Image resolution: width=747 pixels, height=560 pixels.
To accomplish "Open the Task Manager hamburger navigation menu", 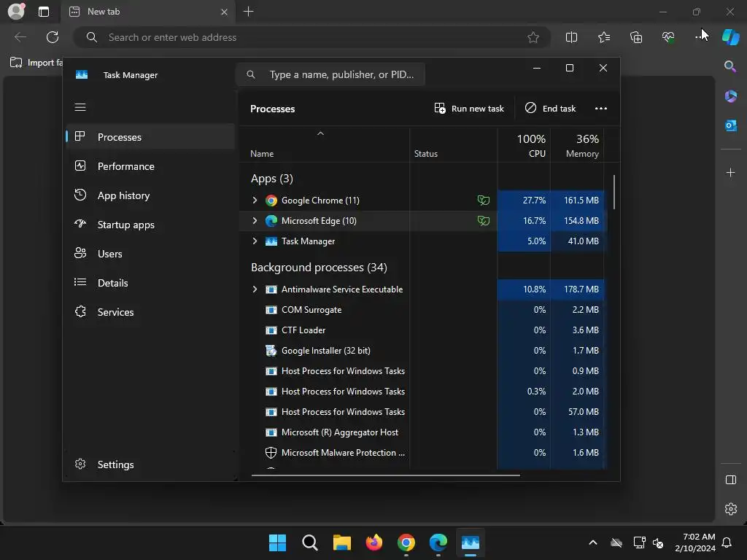I will [80, 107].
